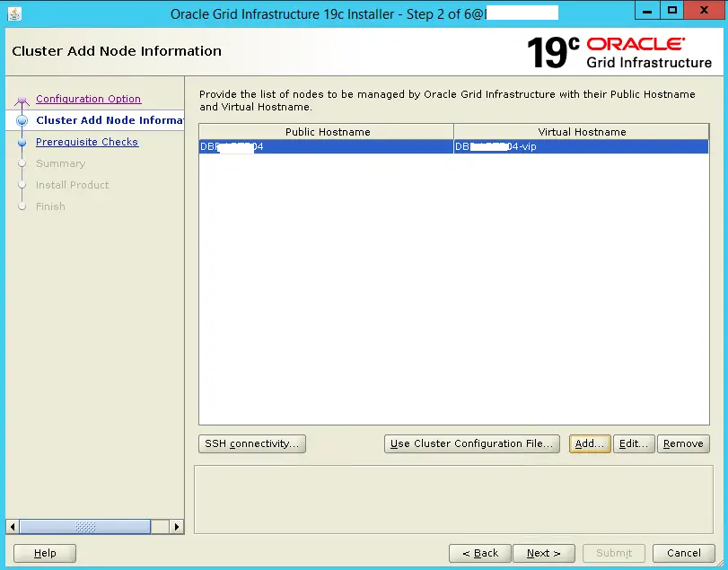Click the Edit... button
The image size is (728, 570).
tap(634, 443)
